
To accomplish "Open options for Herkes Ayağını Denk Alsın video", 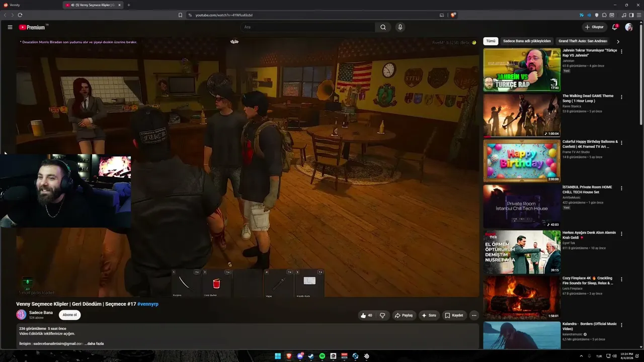I will (621, 234).
